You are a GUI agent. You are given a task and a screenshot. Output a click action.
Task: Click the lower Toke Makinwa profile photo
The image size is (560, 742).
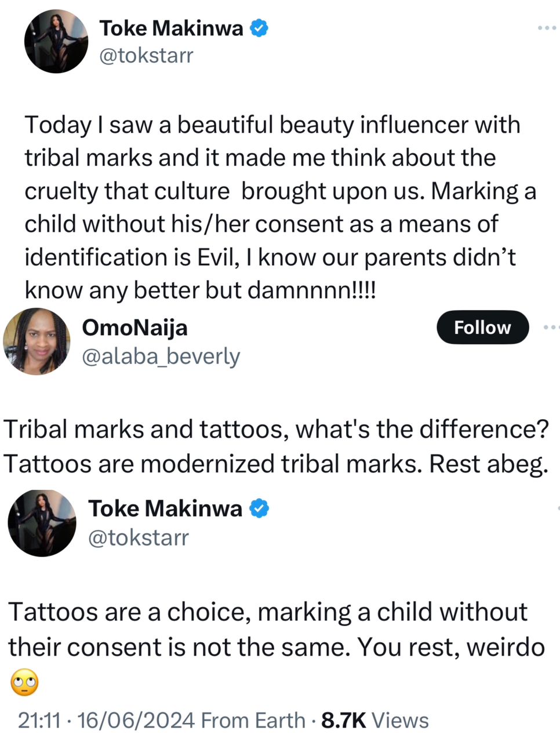click(42, 523)
